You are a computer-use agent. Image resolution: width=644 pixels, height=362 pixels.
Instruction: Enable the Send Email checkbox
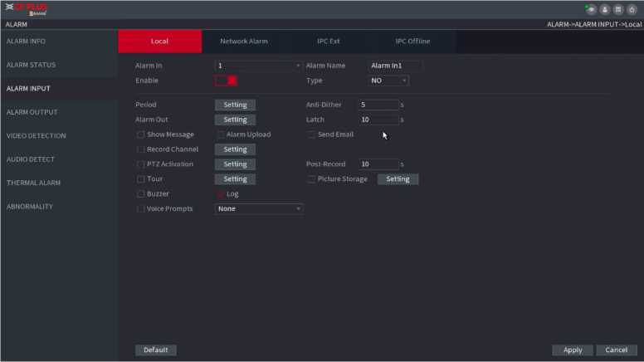(x=312, y=135)
